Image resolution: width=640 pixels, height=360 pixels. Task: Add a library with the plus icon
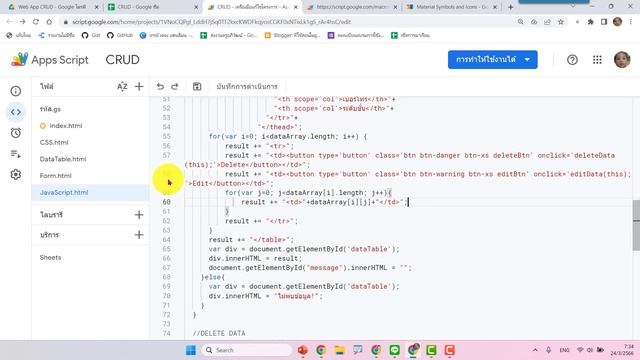(139, 215)
